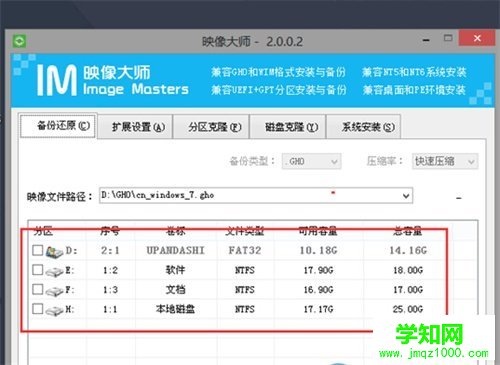Click the 10.18G free space cell
Image resolution: width=500 pixels, height=365 pixels.
318,250
